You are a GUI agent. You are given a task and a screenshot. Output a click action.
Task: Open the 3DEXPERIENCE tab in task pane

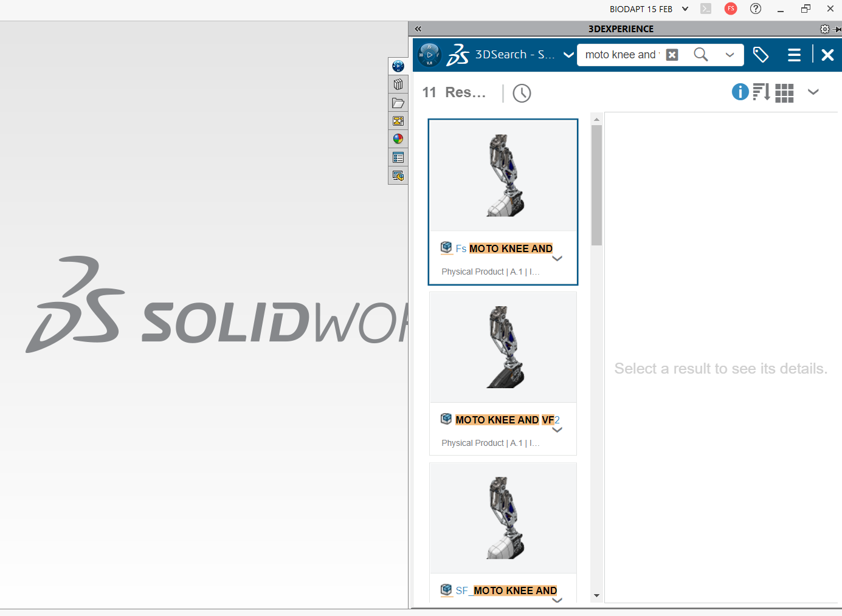(x=398, y=66)
